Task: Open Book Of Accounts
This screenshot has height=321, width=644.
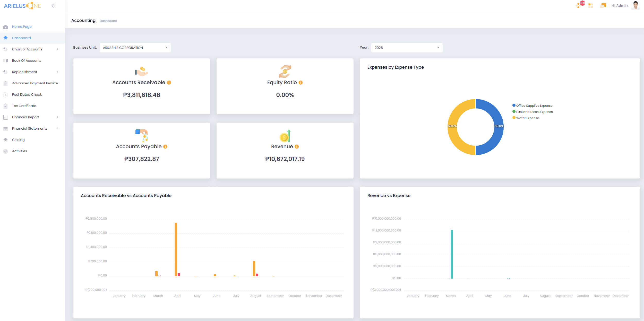Action: click(27, 60)
